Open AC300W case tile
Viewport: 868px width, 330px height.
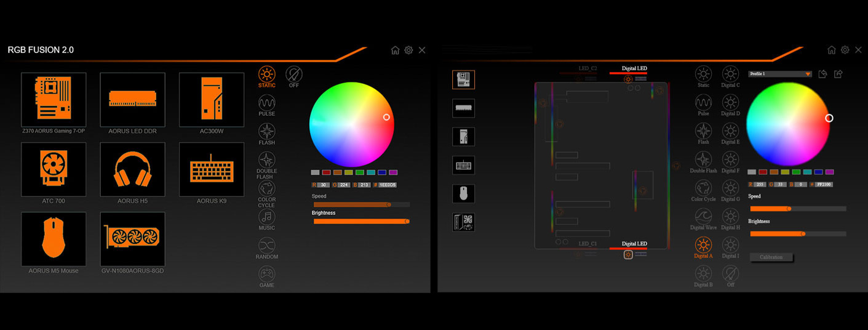pyautogui.click(x=212, y=101)
